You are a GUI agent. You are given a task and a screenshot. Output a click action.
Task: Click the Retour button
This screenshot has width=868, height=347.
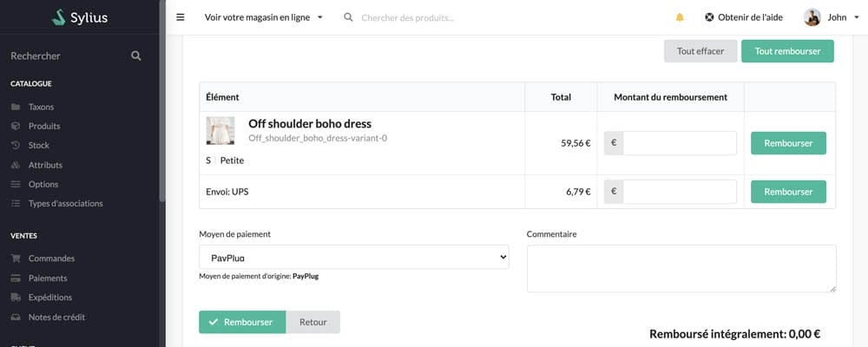312,322
